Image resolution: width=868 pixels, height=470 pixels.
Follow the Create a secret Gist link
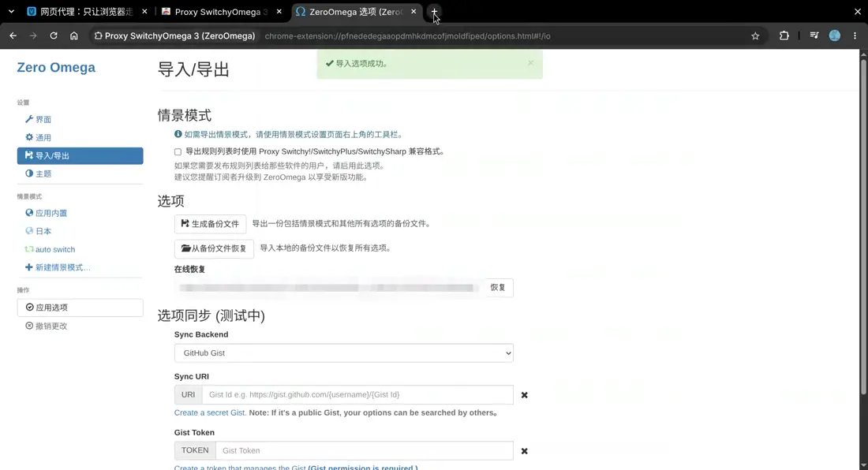(x=211, y=412)
